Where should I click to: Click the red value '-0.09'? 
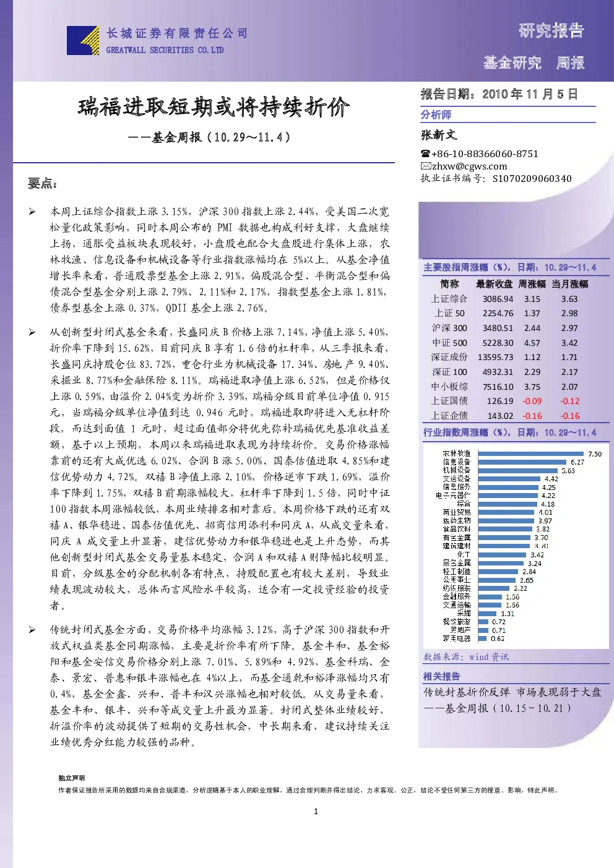click(532, 401)
